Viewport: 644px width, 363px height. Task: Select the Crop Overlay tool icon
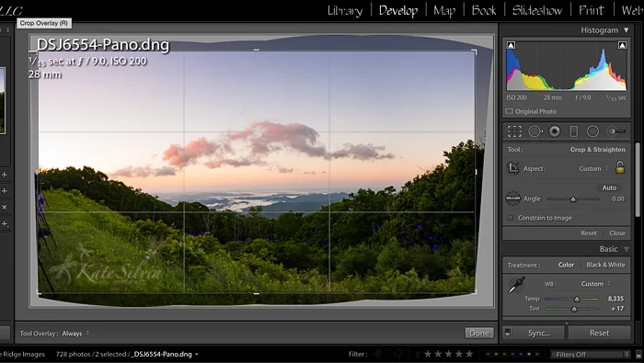[x=514, y=131]
